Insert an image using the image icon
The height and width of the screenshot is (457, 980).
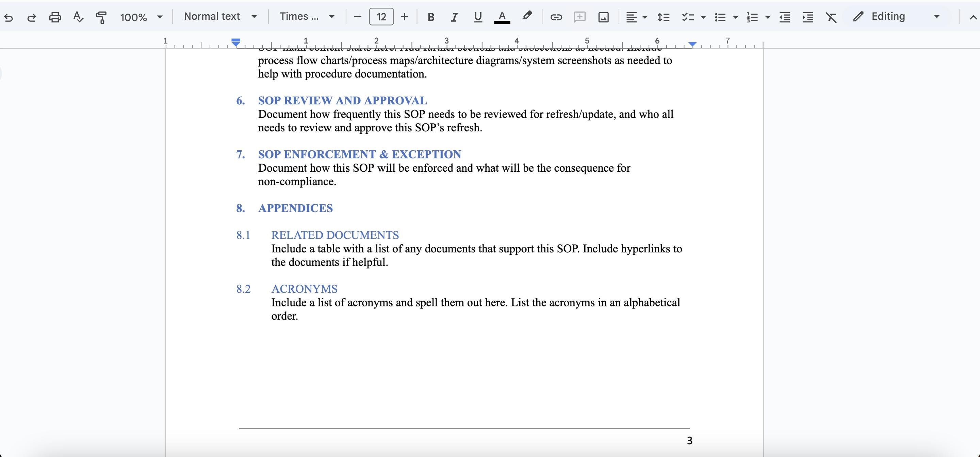(603, 17)
